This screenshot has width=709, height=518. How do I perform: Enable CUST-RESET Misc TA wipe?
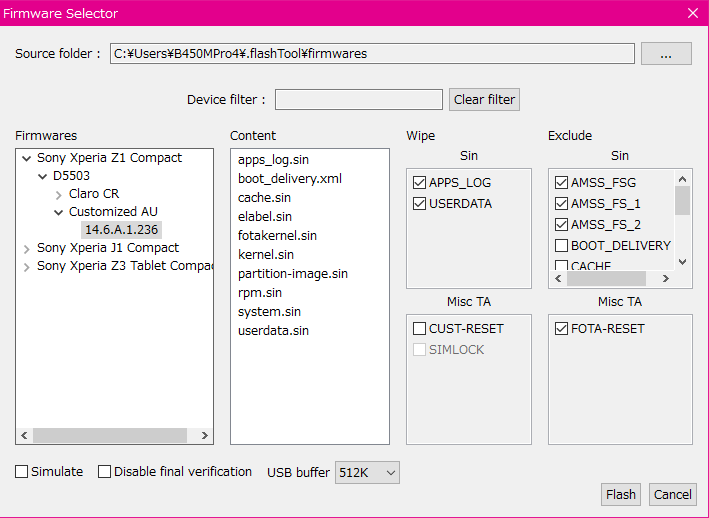tap(420, 329)
